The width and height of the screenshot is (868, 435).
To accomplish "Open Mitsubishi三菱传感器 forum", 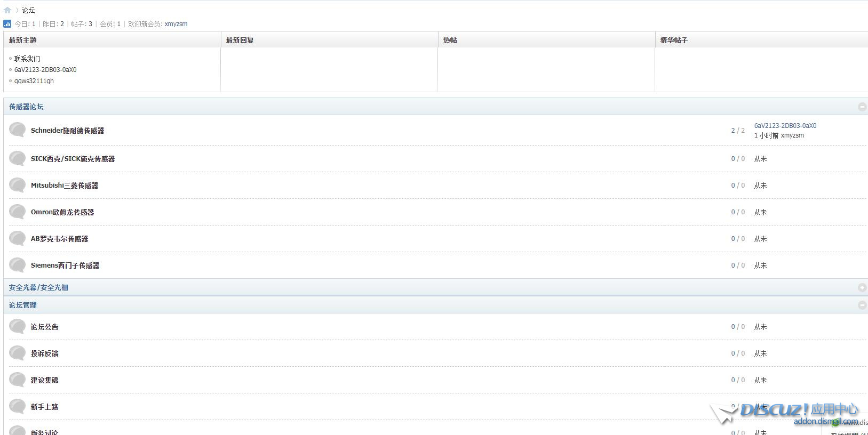I will coord(65,186).
